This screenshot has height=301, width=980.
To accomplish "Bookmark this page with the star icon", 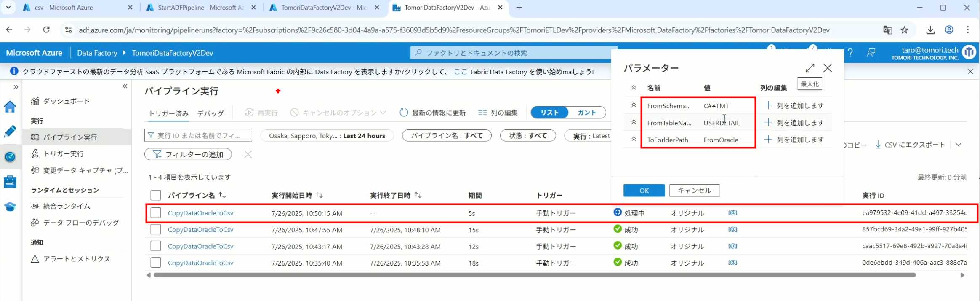I will [x=904, y=30].
